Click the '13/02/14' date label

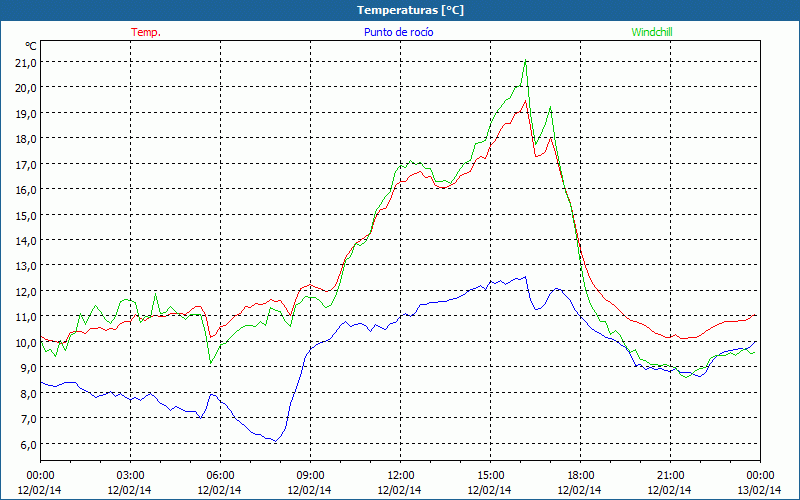pyautogui.click(x=759, y=490)
